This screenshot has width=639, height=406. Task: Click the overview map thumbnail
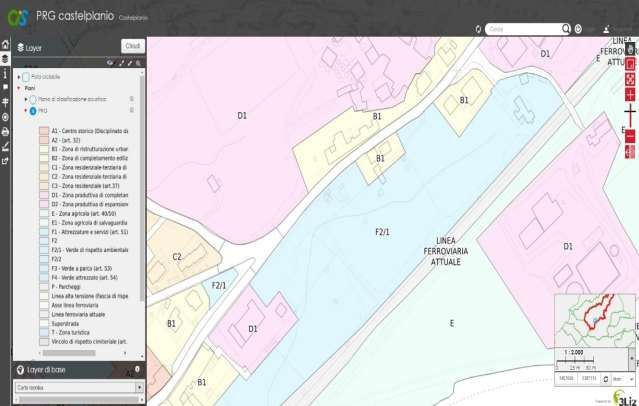click(x=596, y=319)
